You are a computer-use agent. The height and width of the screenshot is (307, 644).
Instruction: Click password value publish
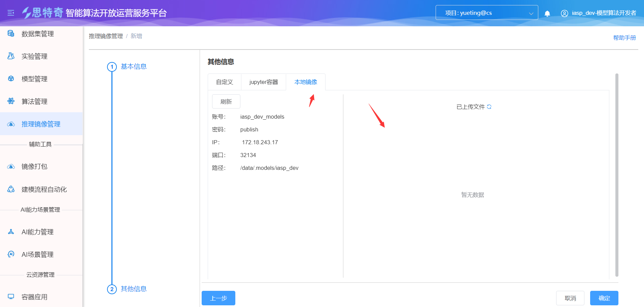[x=249, y=129]
